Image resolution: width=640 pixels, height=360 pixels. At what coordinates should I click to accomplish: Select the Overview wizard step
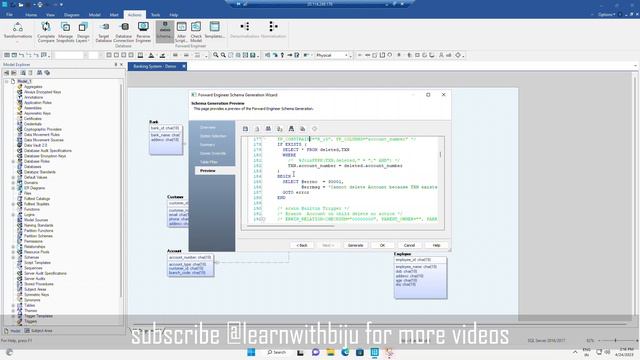(x=208, y=127)
